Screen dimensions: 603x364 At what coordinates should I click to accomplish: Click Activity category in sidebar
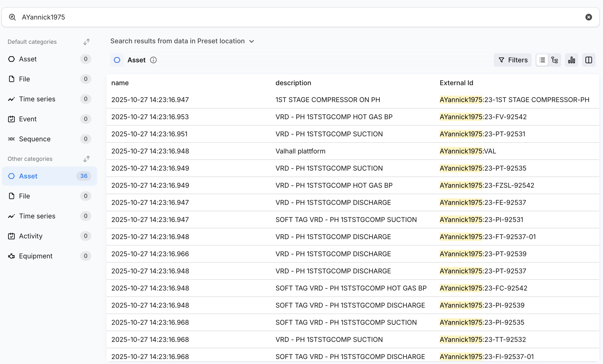pyautogui.click(x=31, y=236)
